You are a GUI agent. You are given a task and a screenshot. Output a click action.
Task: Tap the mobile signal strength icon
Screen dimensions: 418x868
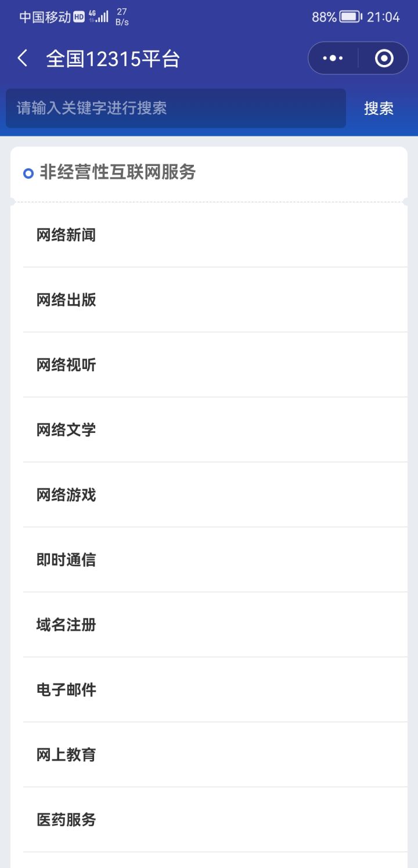pos(103,16)
